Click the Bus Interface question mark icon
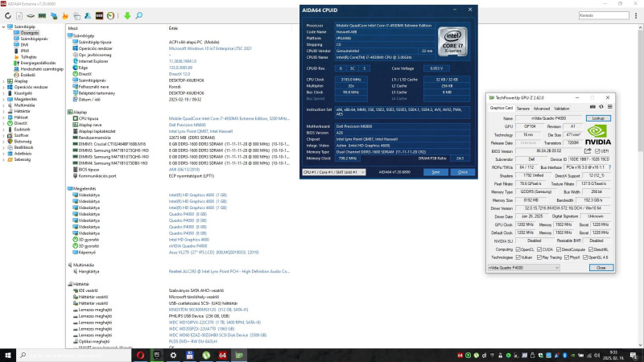Screen dimensions: 644x362 [x=609, y=167]
